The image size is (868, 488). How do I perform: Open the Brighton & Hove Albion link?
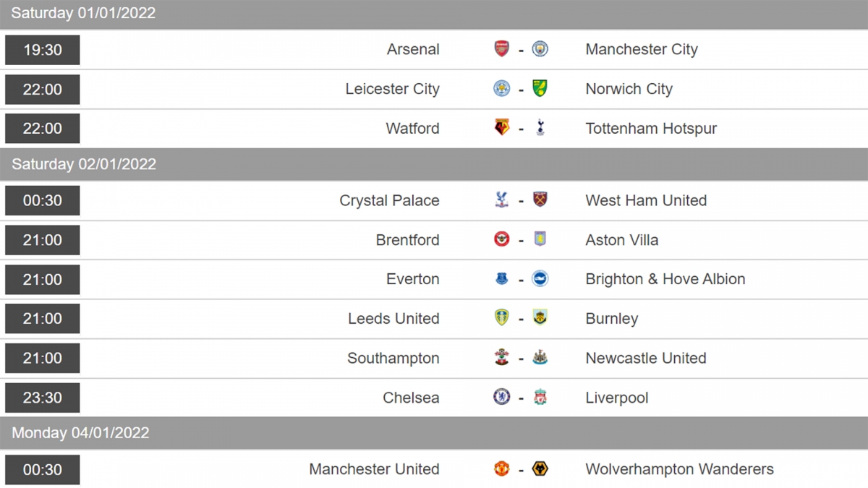click(665, 279)
